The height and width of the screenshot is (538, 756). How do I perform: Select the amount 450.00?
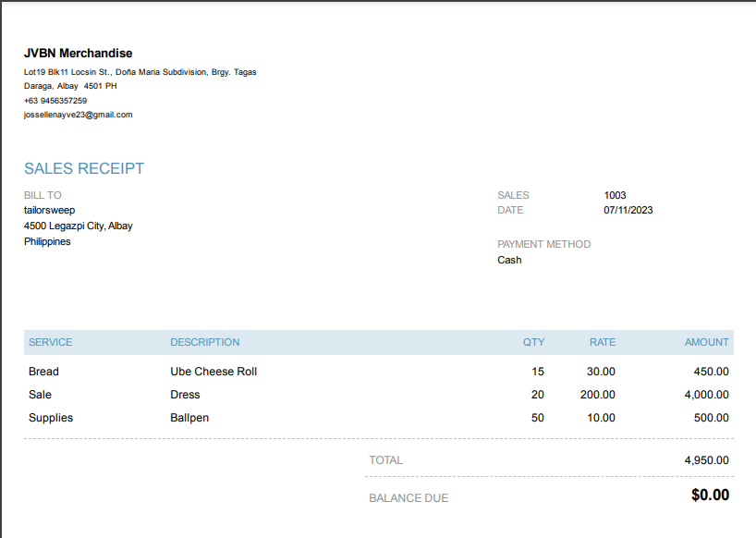pos(711,372)
